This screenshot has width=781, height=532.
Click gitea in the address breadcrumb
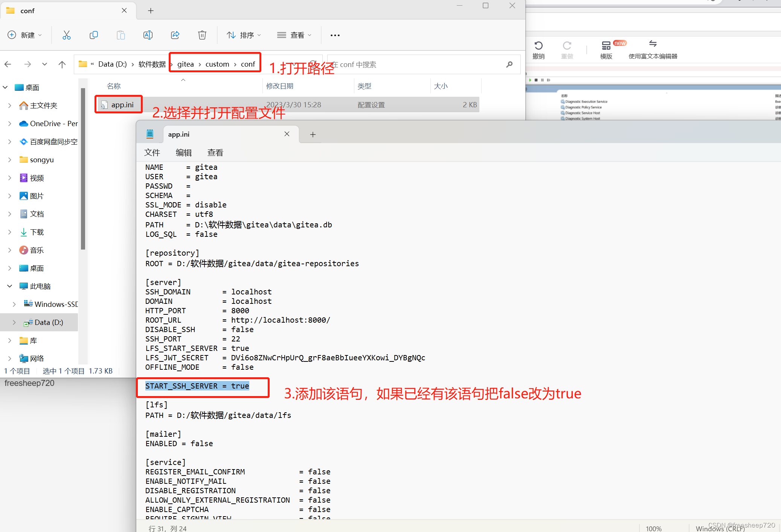[x=186, y=64]
